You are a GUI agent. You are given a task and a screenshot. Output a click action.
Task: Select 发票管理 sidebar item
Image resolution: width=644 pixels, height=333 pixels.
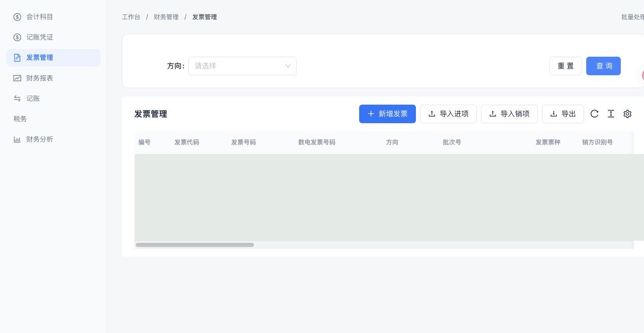coord(53,58)
